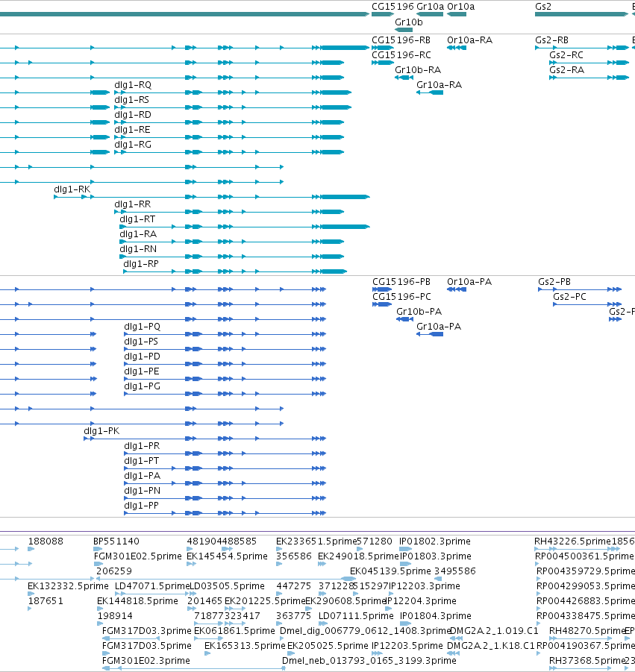Select the Gs2 gene label in top track
Image resolution: width=635 pixels, height=672 pixels.
(543, 7)
